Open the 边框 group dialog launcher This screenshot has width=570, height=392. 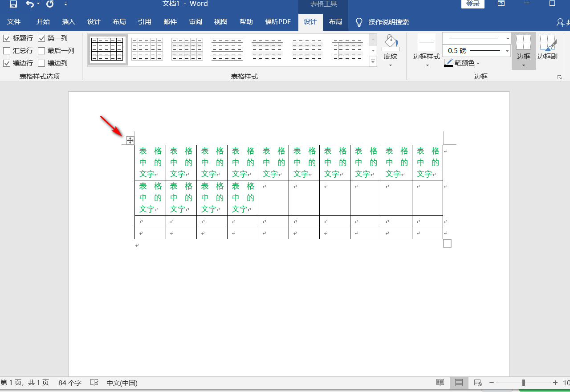(x=559, y=77)
